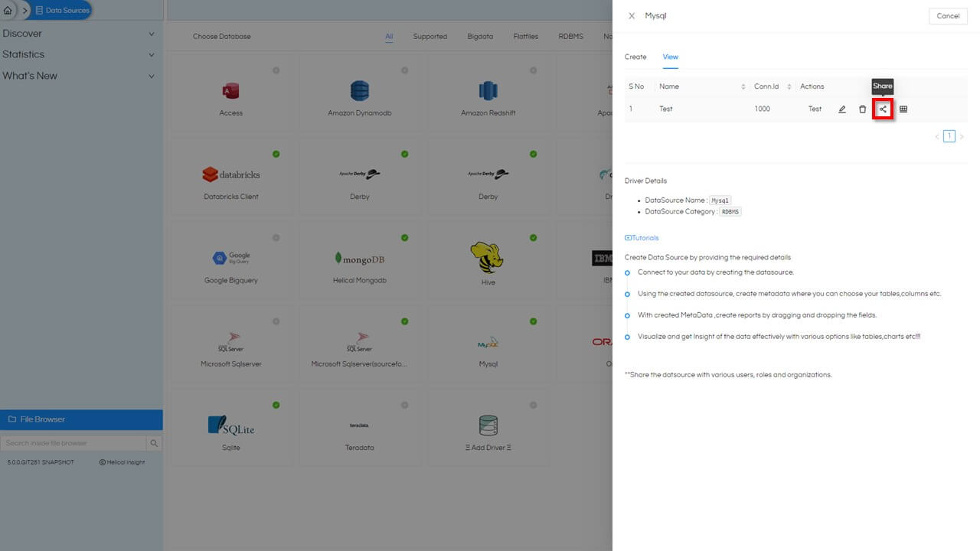Open the Data Sources breadcrumb

point(61,11)
